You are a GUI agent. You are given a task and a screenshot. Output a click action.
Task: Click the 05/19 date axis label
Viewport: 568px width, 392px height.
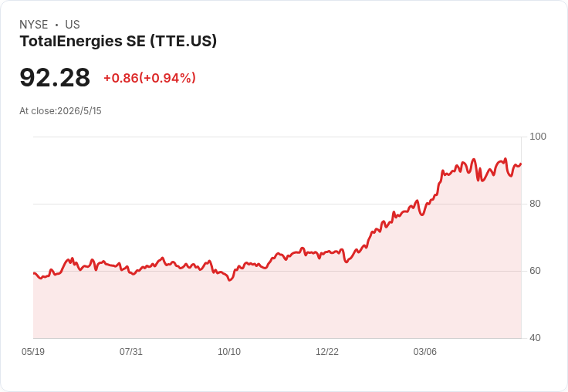[x=33, y=352]
